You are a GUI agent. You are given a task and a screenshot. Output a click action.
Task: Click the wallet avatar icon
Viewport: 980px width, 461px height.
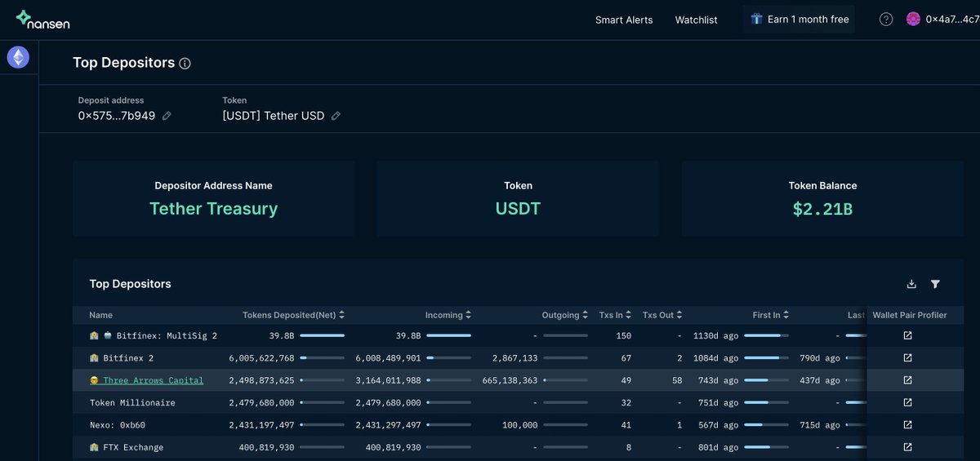[913, 20]
